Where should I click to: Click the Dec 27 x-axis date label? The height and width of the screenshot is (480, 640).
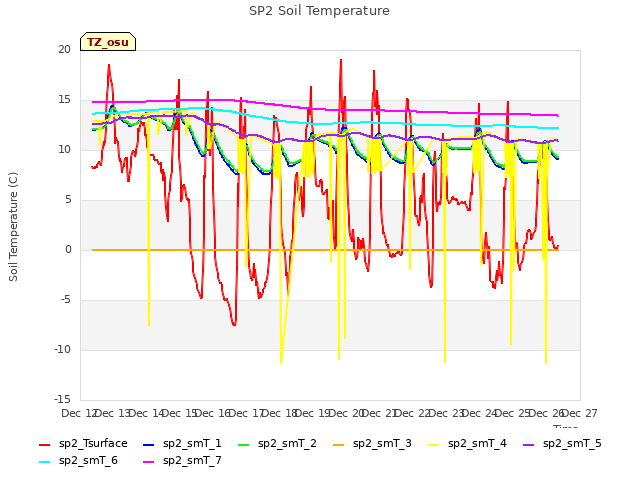click(x=580, y=413)
